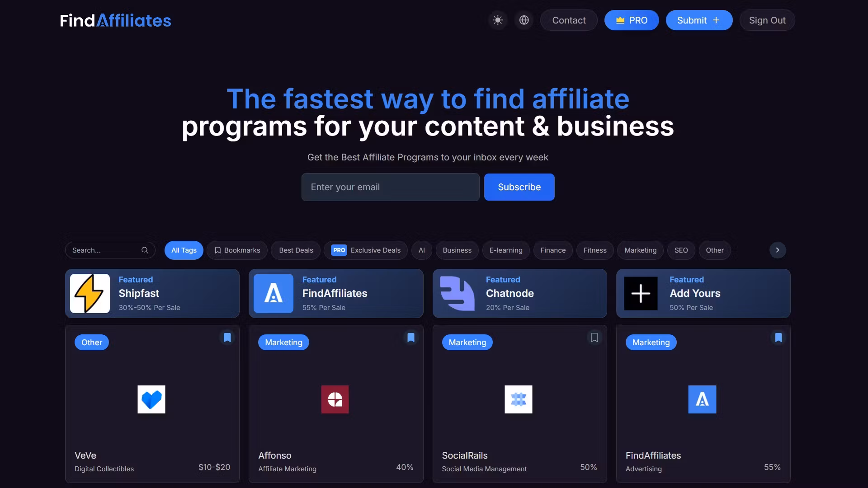868x488 pixels.
Task: Open featured FindAffiliates logo icon
Action: tap(274, 294)
